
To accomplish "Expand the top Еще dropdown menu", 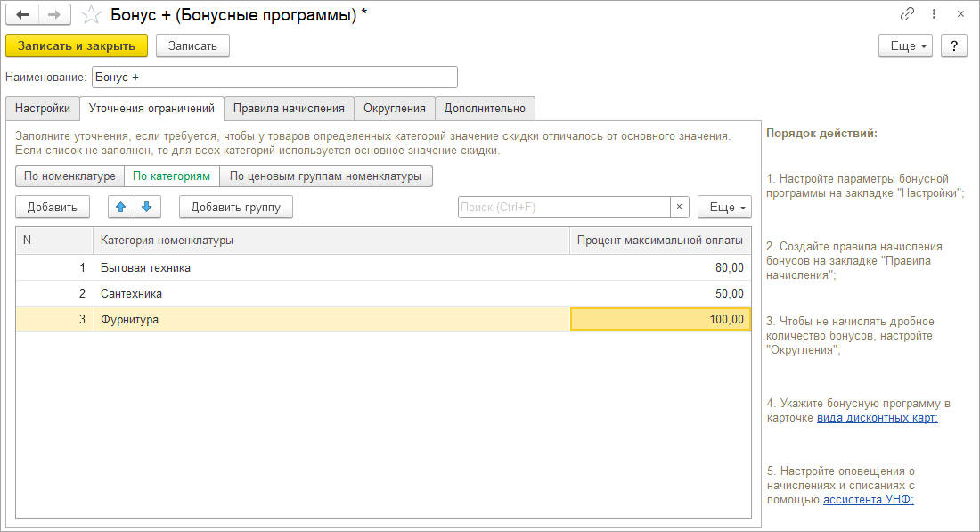I will tap(905, 45).
